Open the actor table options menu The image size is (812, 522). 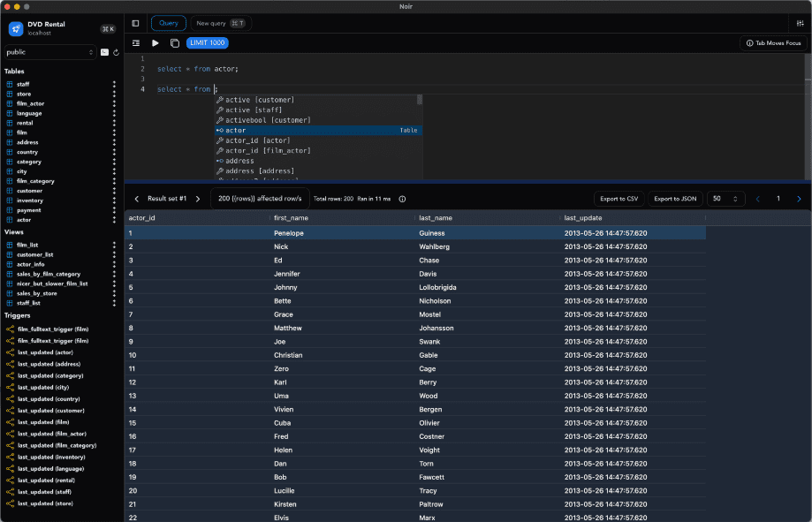tap(114, 220)
